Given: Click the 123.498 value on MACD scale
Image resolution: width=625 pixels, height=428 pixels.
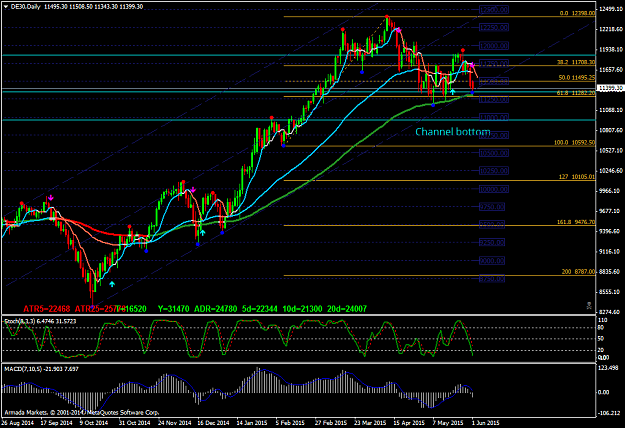Looking at the screenshot, I should (x=608, y=368).
